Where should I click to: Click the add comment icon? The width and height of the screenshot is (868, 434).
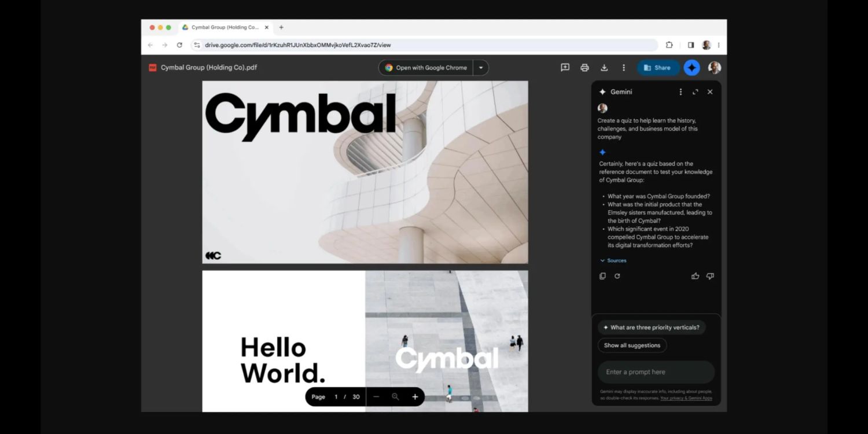point(565,68)
